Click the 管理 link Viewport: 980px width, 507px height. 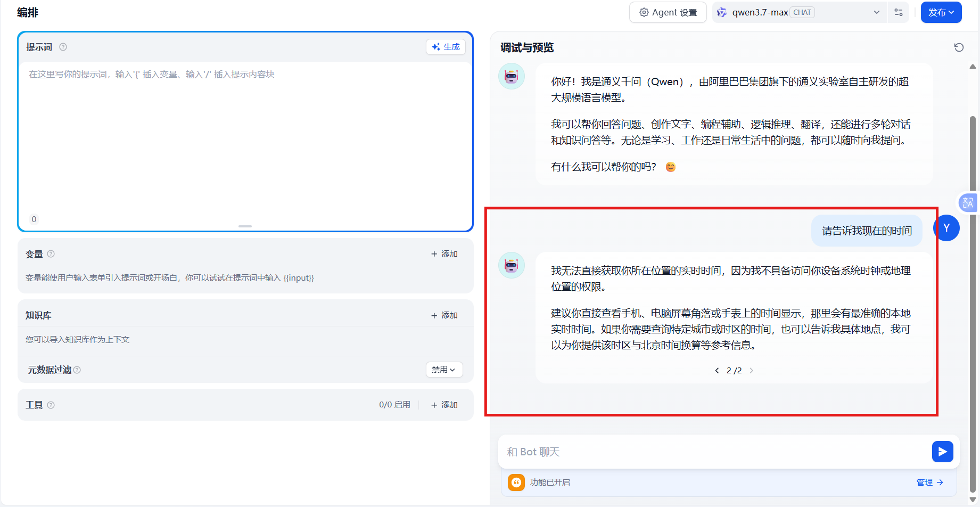point(930,482)
